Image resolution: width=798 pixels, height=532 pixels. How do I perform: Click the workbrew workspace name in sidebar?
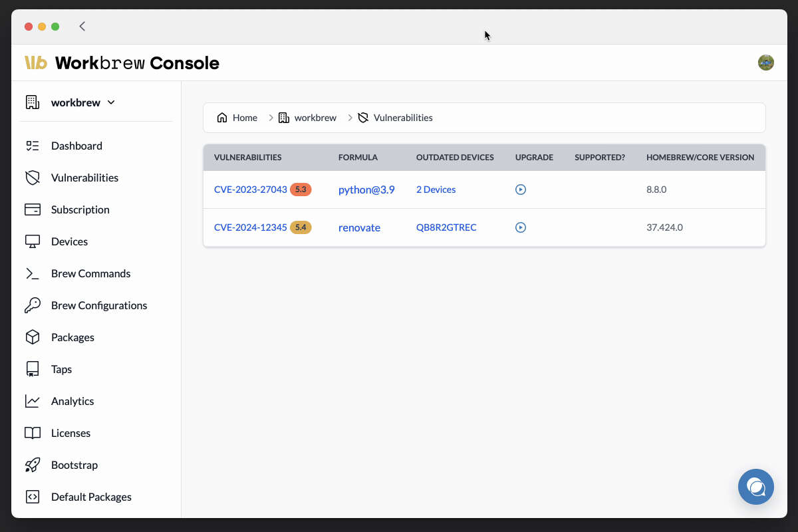[x=76, y=102]
